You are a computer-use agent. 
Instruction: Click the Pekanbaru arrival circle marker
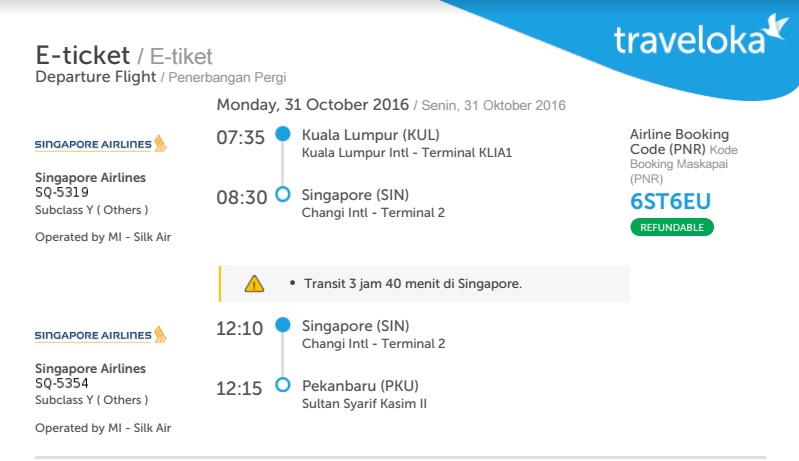click(283, 385)
